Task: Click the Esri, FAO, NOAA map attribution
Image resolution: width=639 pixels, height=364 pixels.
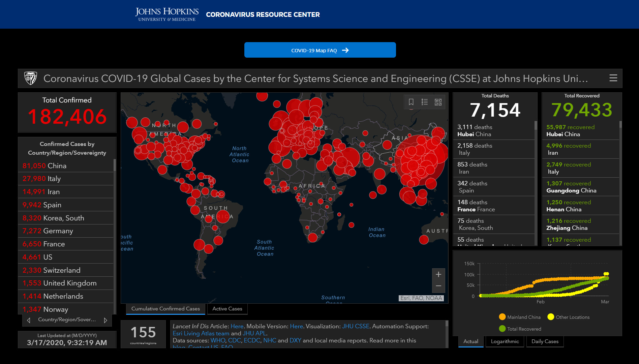Action: 421,298
